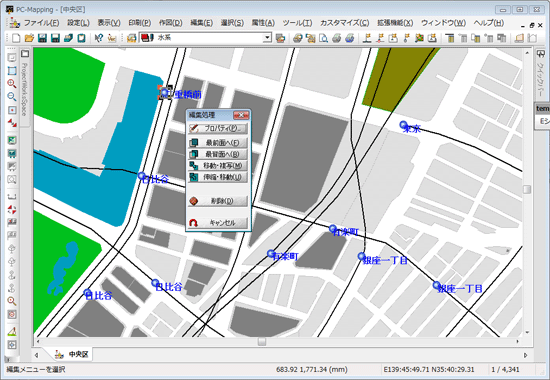Click the New file icon in toolbar

pyautogui.click(x=16, y=38)
